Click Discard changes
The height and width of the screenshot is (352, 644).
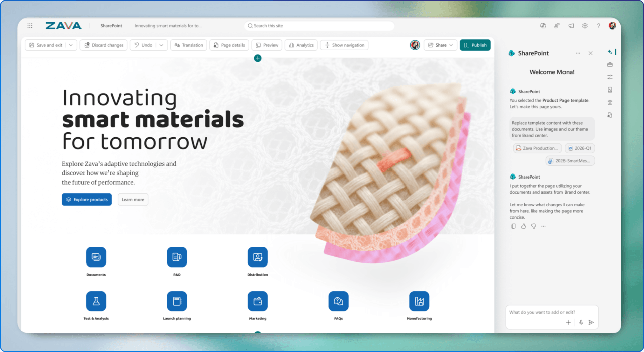click(104, 45)
